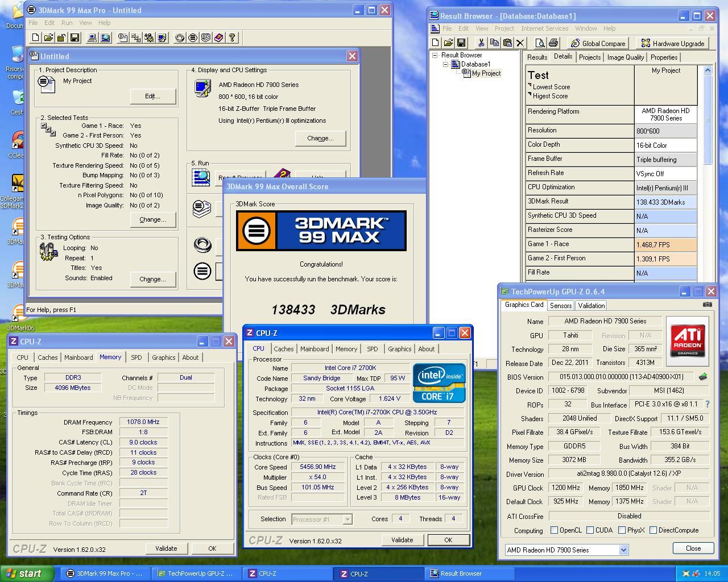The height and width of the screenshot is (582, 728).
Task: Collapse Result Browser root tree node
Action: pos(435,55)
